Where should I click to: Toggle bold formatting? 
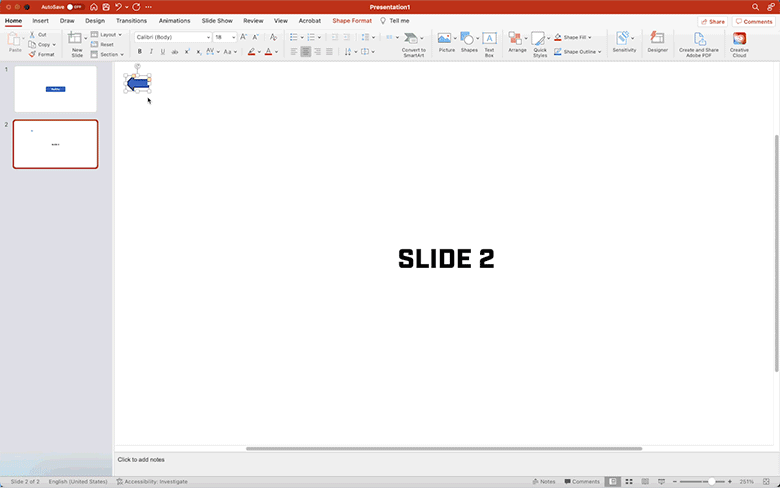coord(139,51)
